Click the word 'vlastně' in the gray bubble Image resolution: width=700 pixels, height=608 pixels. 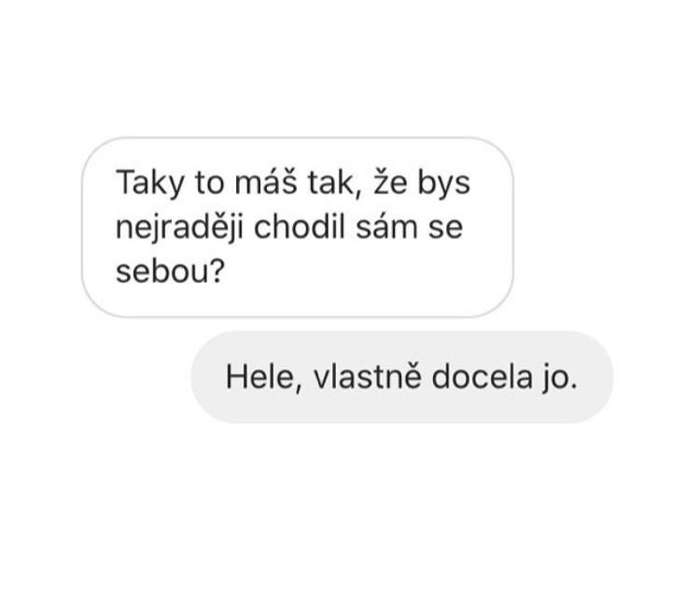(x=367, y=376)
